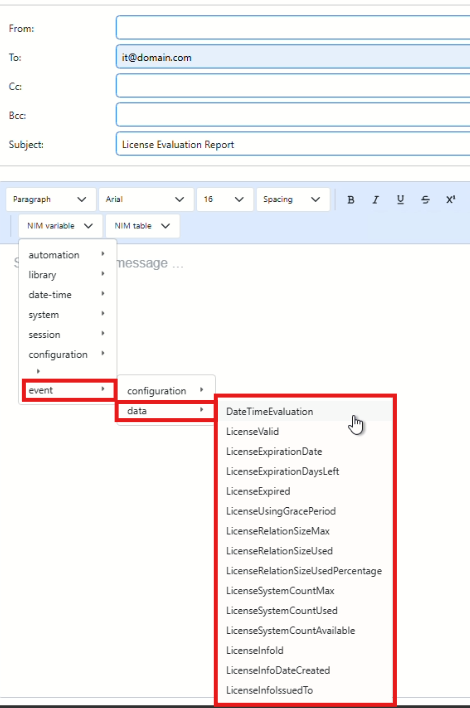Open the Spacing dropdown

293,200
